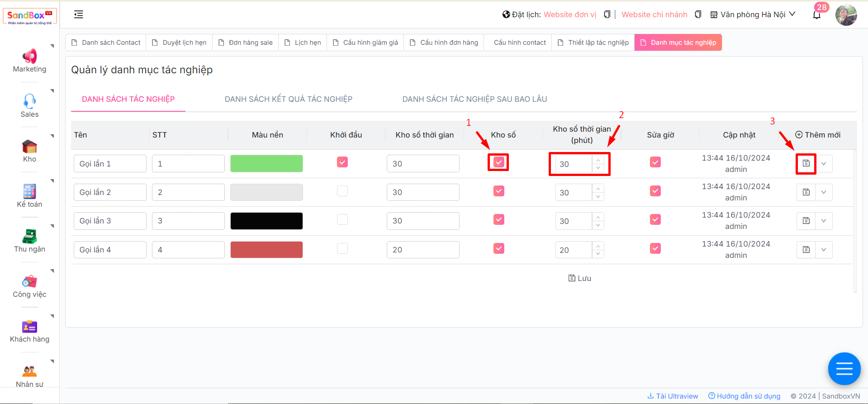The height and width of the screenshot is (404, 868).
Task: Collapse the sidebar with the hamburger icon
Action: point(79,14)
